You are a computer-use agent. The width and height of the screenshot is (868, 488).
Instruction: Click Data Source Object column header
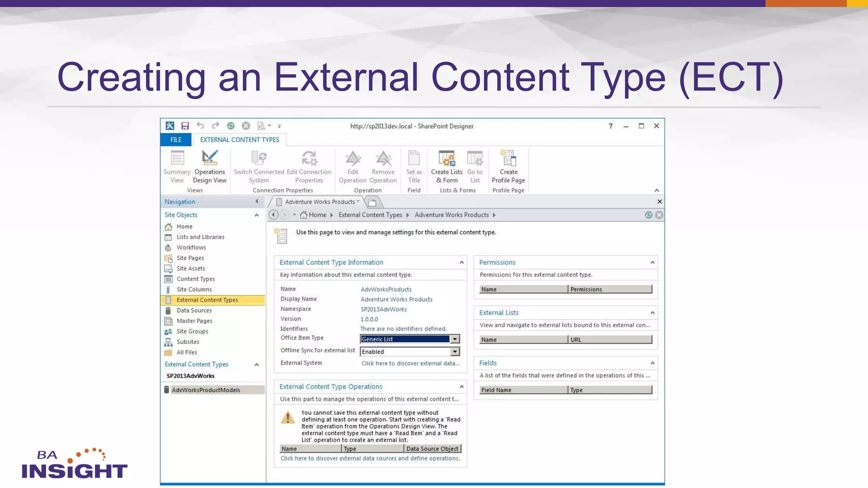coord(432,449)
